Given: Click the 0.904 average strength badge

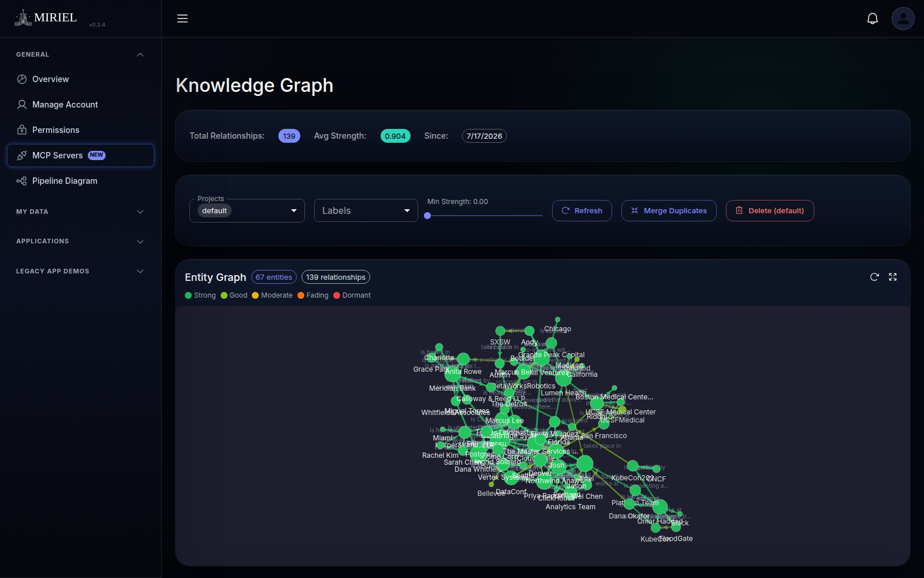Looking at the screenshot, I should coord(395,136).
